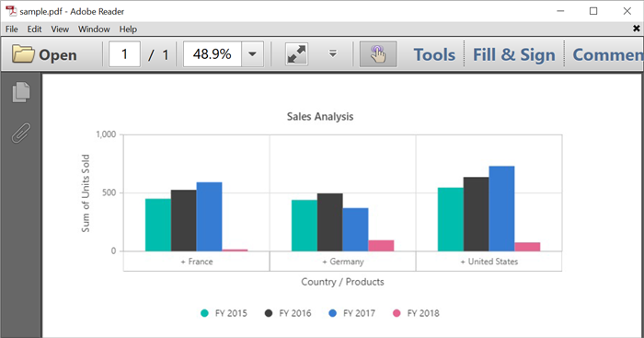Click the Country / Products axis title

click(x=342, y=282)
